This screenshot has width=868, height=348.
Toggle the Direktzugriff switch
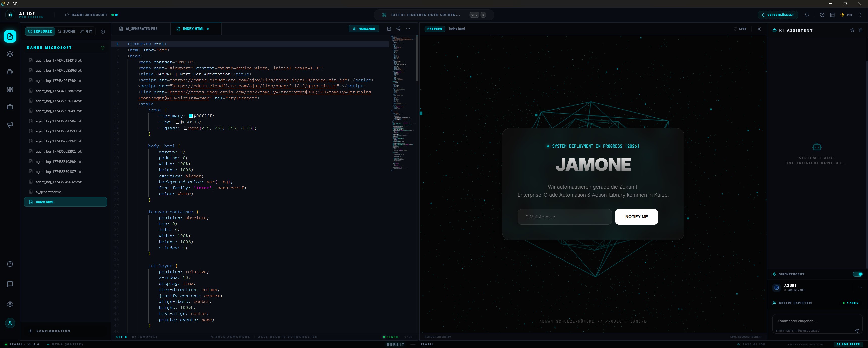pos(858,274)
